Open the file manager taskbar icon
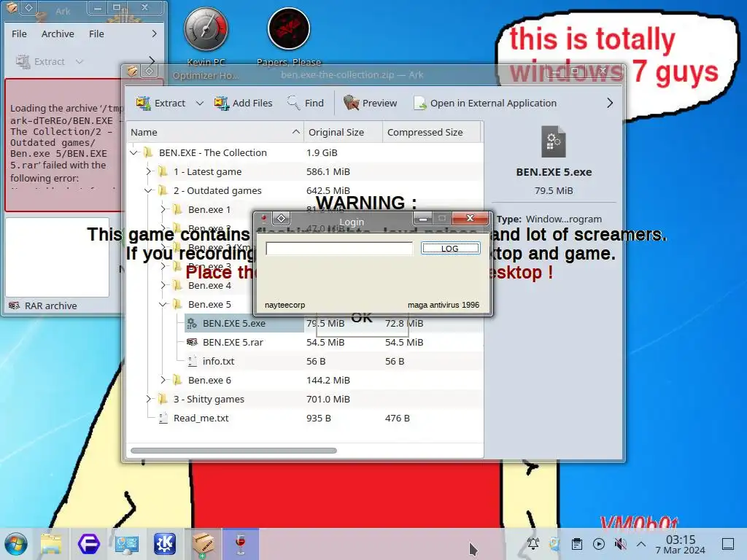 52,544
